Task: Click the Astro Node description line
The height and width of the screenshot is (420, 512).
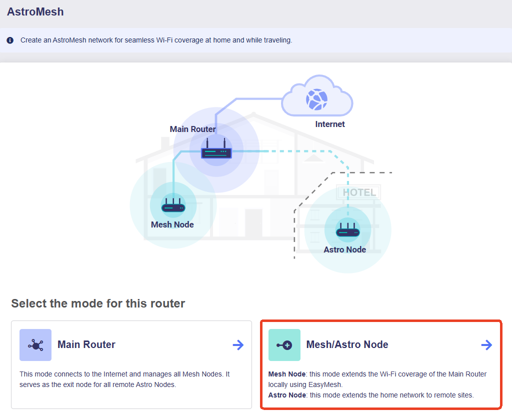Action: (x=371, y=395)
